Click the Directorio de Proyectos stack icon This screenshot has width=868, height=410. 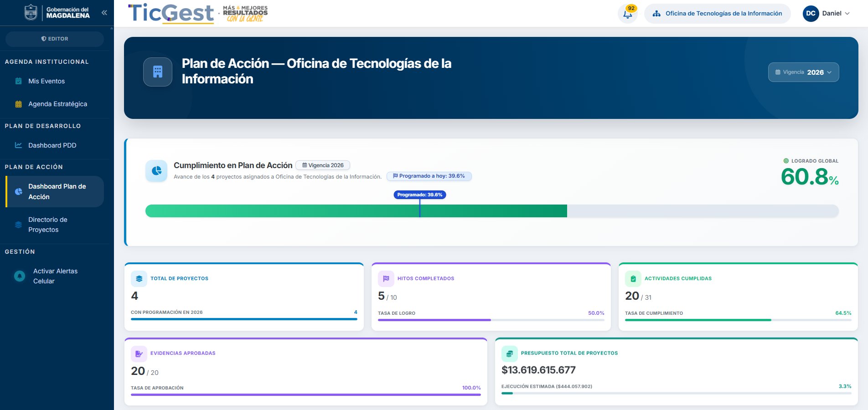coord(19,225)
